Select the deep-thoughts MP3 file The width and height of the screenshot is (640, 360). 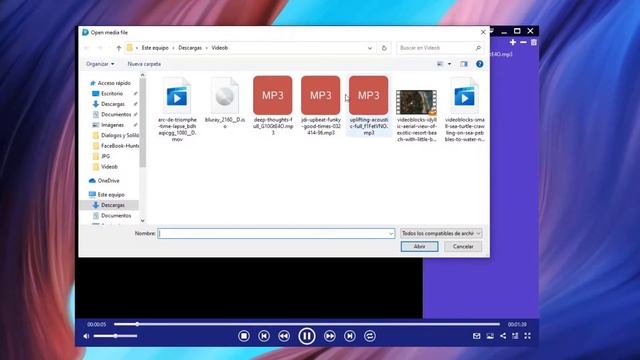coord(273,106)
